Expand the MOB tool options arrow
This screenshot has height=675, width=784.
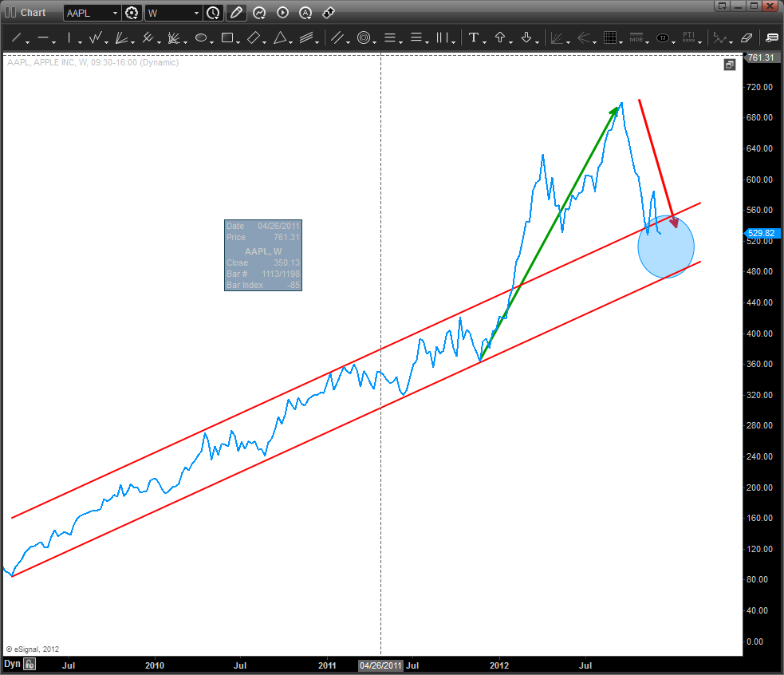pos(647,42)
